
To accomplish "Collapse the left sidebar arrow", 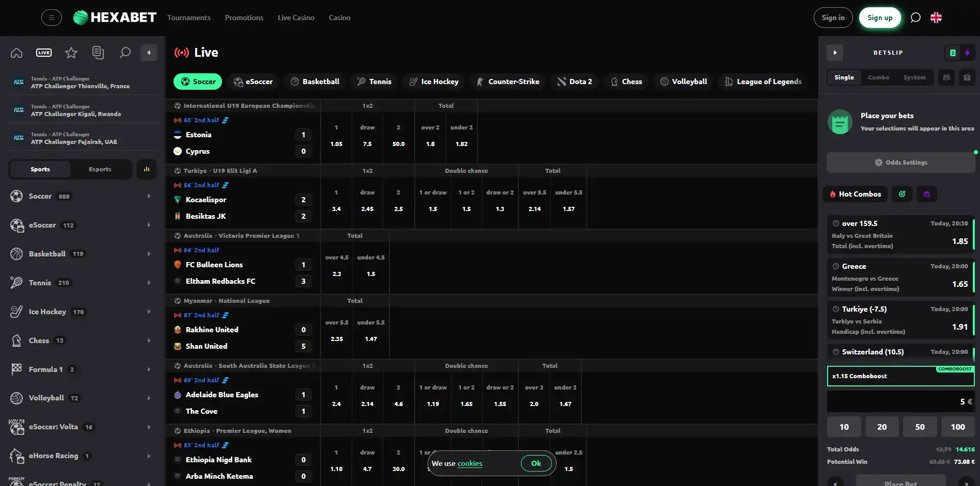I will click(x=149, y=53).
